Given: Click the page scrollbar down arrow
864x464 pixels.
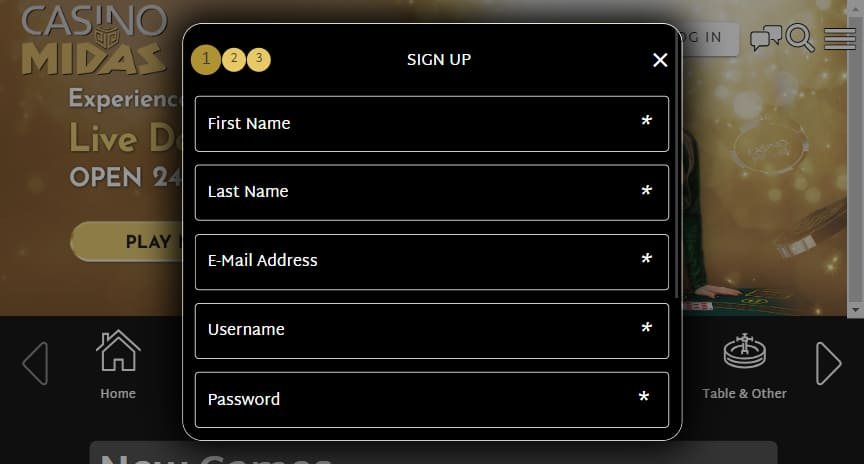Looking at the screenshot, I should 855,310.
